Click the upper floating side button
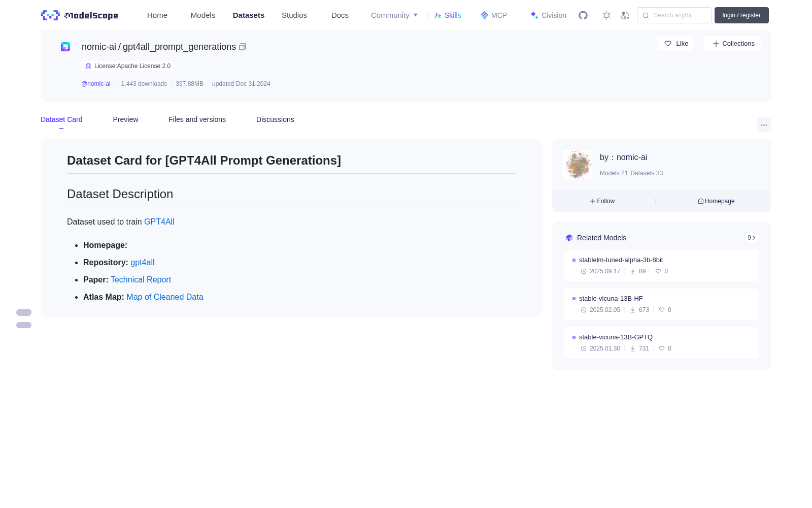This screenshot has height=508, width=812. (24, 312)
